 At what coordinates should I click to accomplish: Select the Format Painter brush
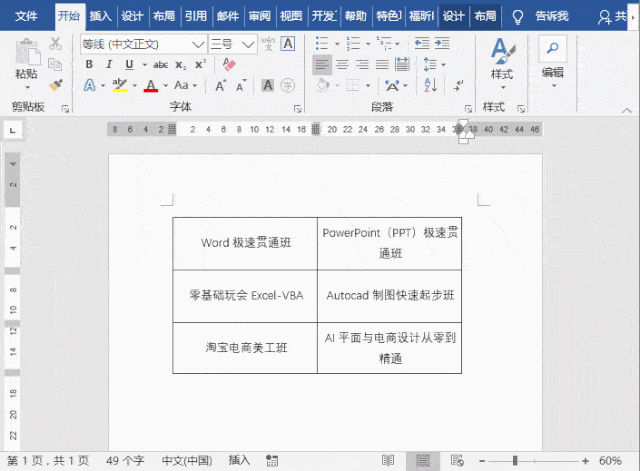56,85
